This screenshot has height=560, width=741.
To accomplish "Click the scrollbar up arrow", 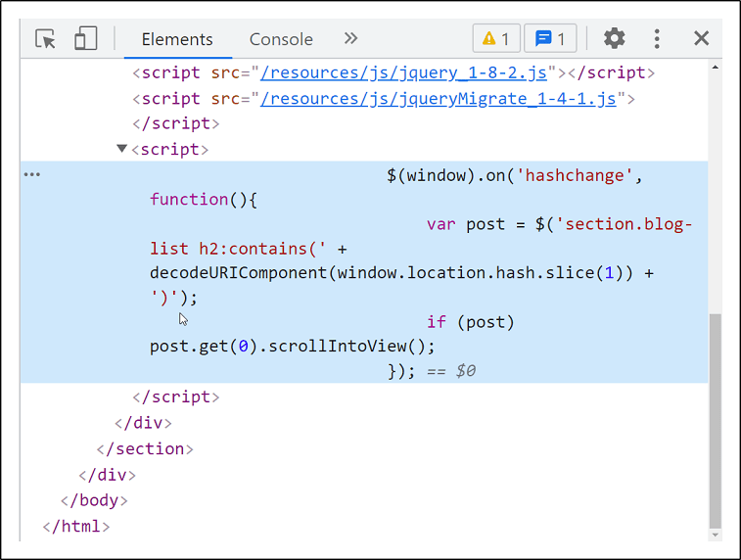I will tap(715, 68).
